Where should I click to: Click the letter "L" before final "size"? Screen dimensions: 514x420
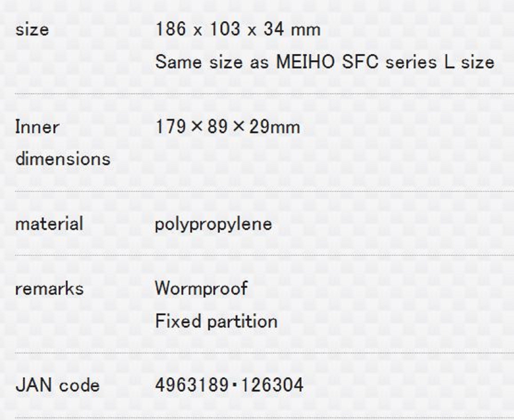[x=449, y=62]
